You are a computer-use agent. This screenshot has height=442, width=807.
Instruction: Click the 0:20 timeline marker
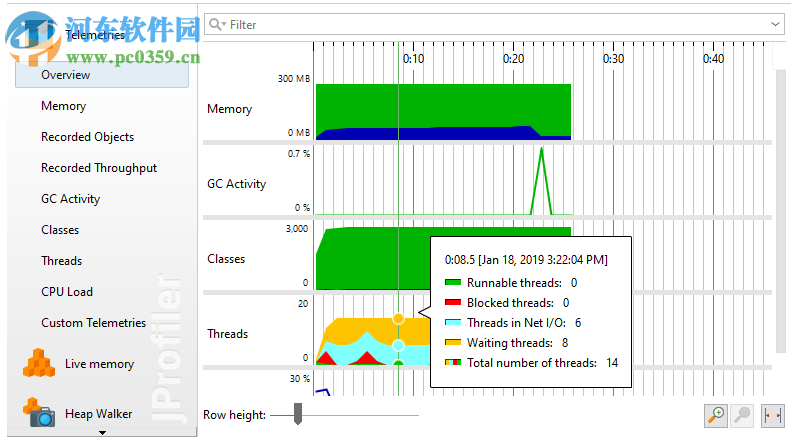tap(513, 59)
